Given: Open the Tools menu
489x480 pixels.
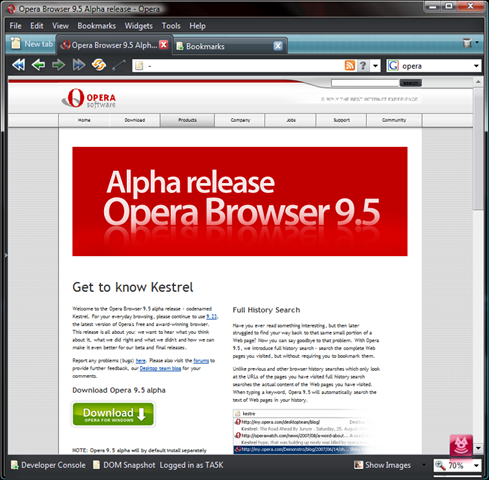Looking at the screenshot, I should click(x=171, y=26).
